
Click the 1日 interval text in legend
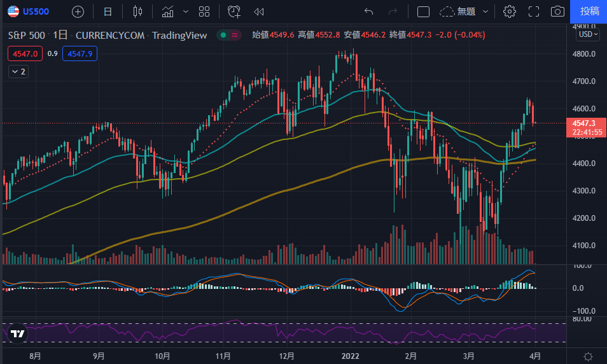60,35
